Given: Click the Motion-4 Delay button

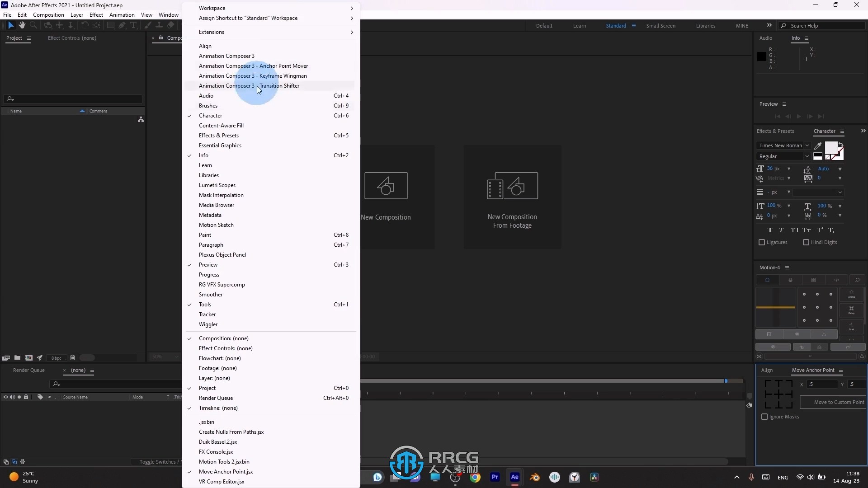Looking at the screenshot, I should click(x=851, y=310).
